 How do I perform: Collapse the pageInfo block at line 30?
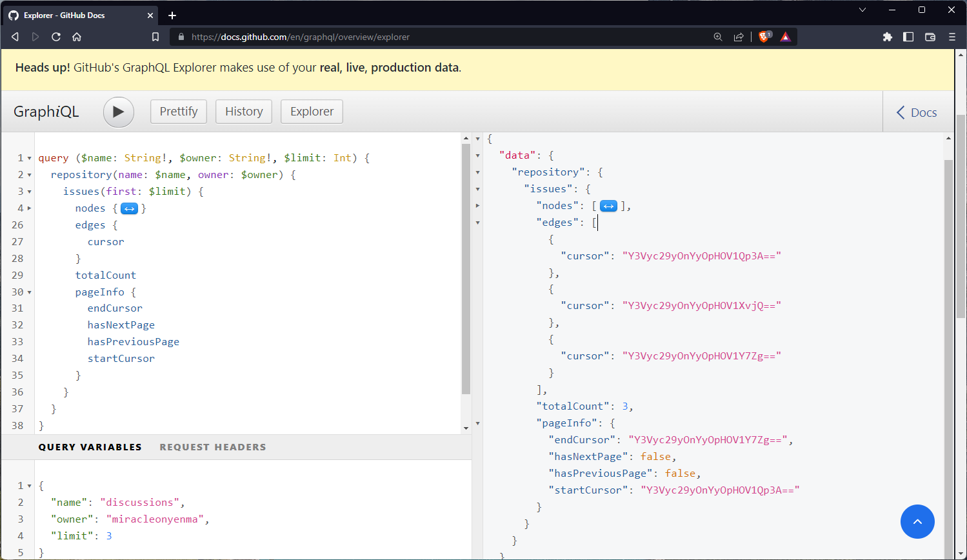pos(29,292)
